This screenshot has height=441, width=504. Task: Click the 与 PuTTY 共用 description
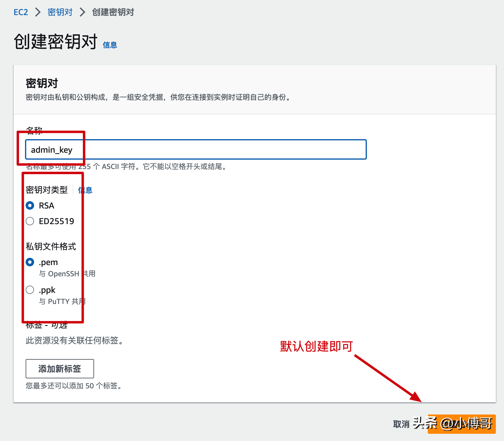(62, 302)
